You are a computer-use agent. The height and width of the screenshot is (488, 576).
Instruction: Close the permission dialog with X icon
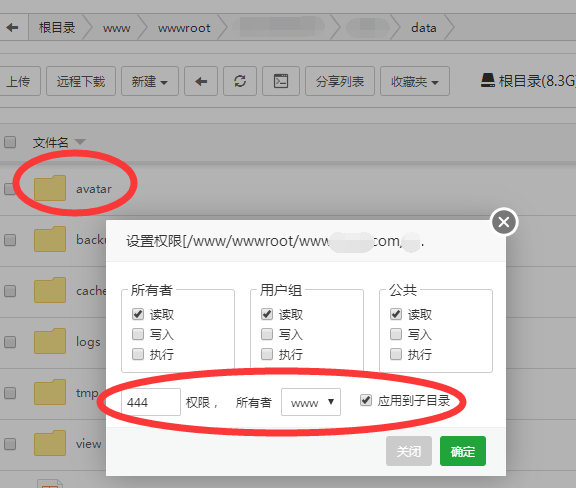pos(504,222)
